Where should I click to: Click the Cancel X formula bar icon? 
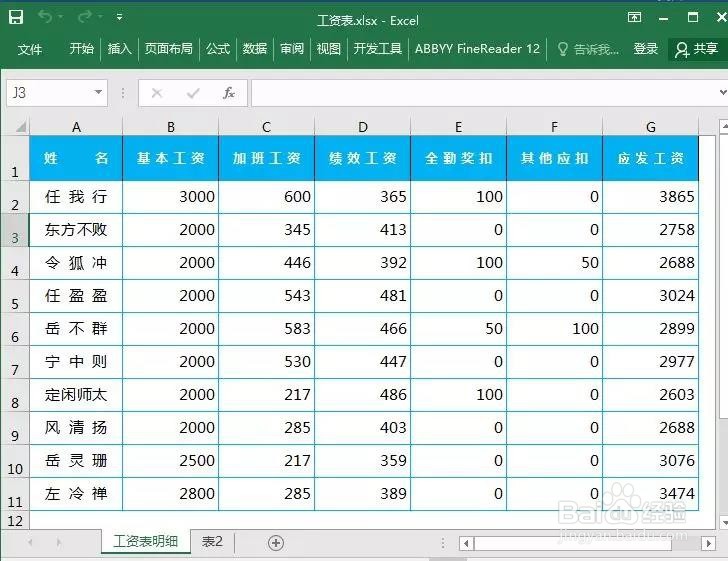click(157, 93)
